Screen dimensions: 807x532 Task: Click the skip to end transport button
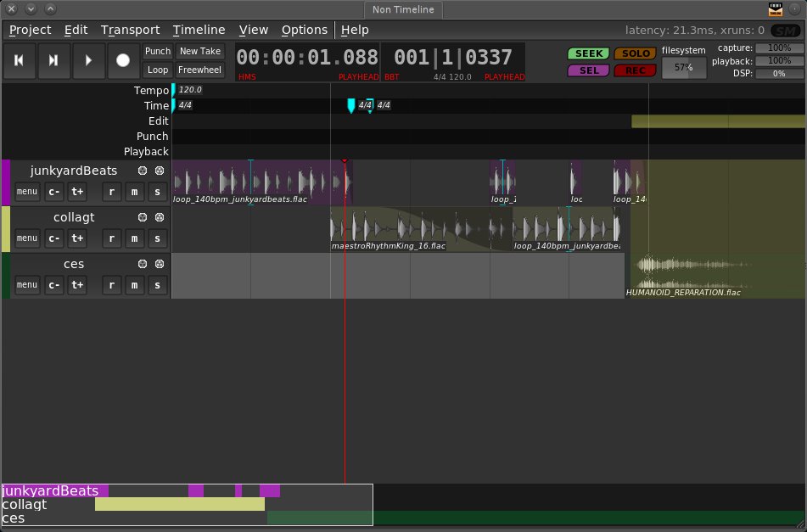click(53, 60)
